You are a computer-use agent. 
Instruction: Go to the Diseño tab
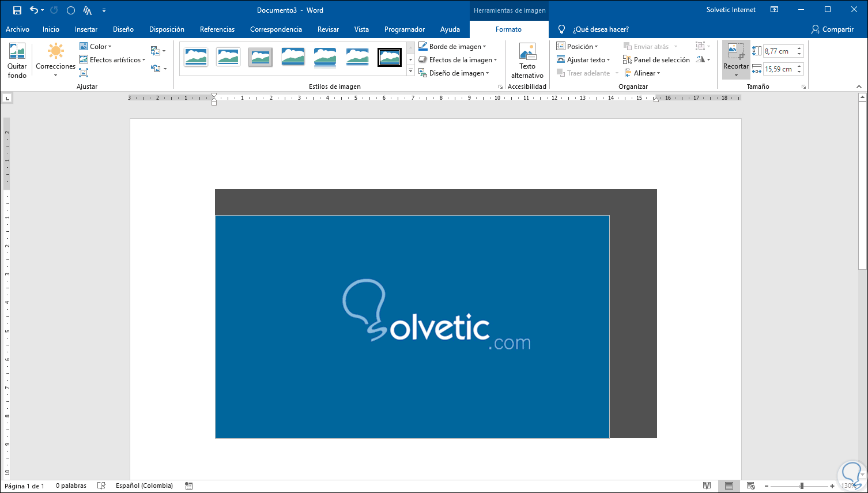pyautogui.click(x=123, y=29)
